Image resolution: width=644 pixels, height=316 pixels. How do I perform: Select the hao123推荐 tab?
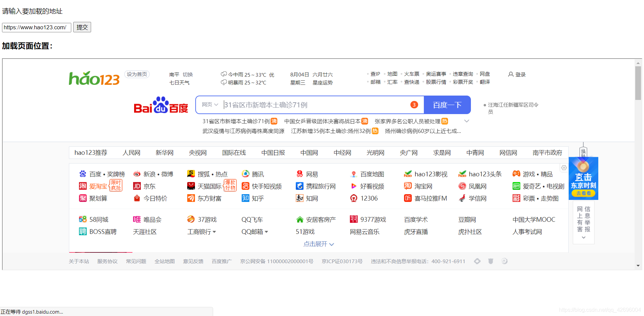point(91,153)
